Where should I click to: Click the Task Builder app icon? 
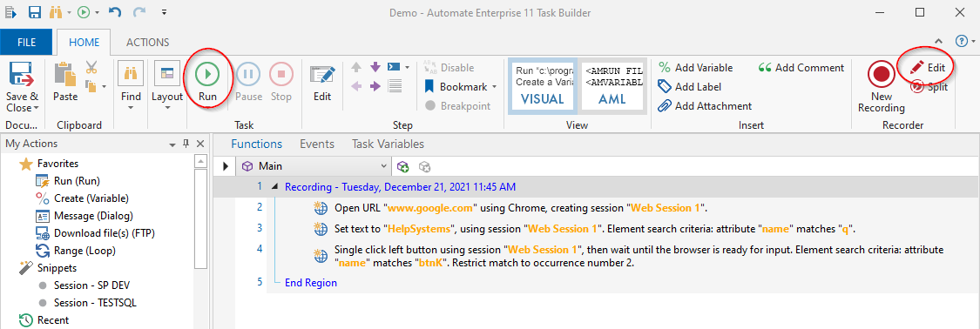(10, 12)
